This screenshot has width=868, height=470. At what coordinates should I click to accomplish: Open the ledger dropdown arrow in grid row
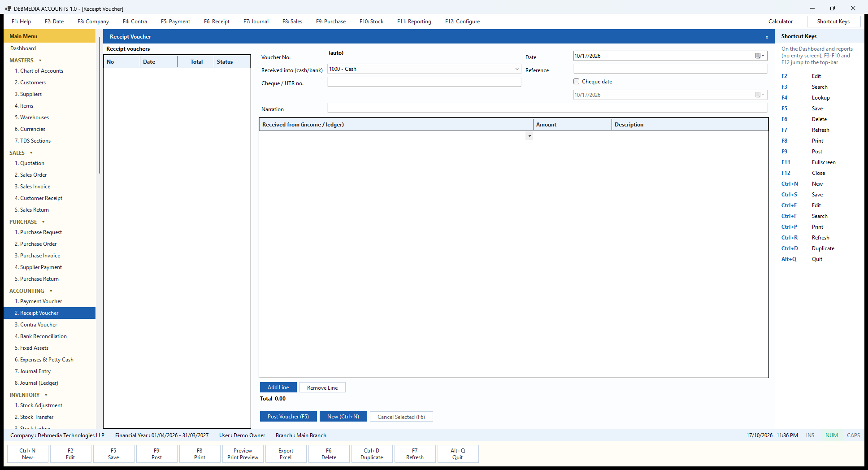[529, 136]
